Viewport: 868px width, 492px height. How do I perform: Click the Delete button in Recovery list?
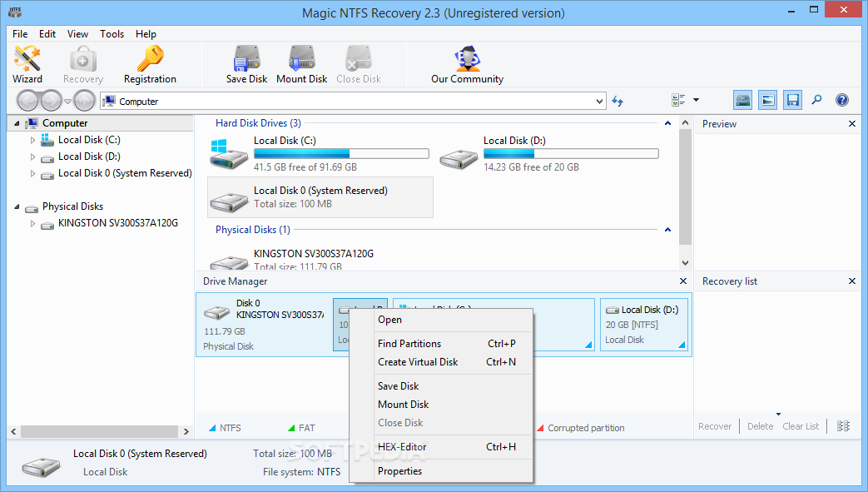click(760, 426)
